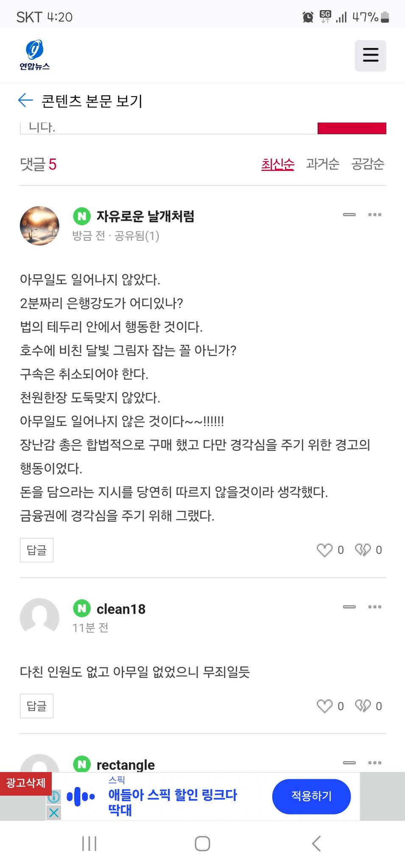Reply to 자유로운 날개처럼 with 답글 button
This screenshot has height=868, width=405.
36,550
